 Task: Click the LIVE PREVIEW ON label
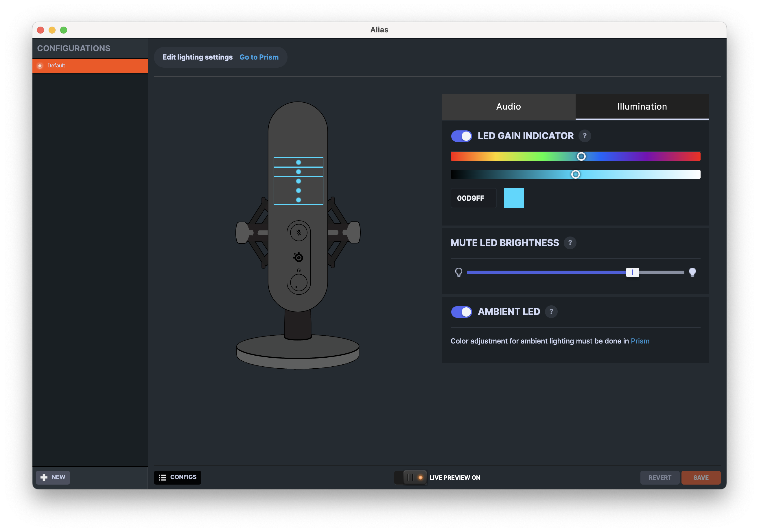click(x=454, y=477)
